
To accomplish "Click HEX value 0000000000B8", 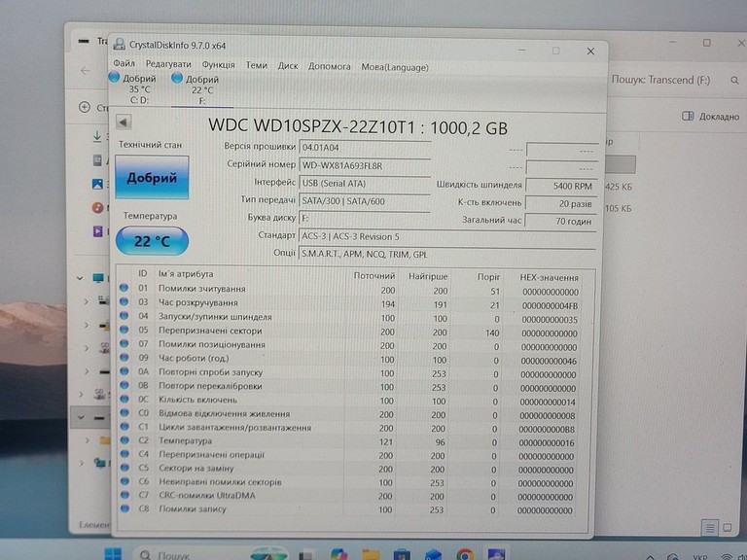I will [547, 429].
